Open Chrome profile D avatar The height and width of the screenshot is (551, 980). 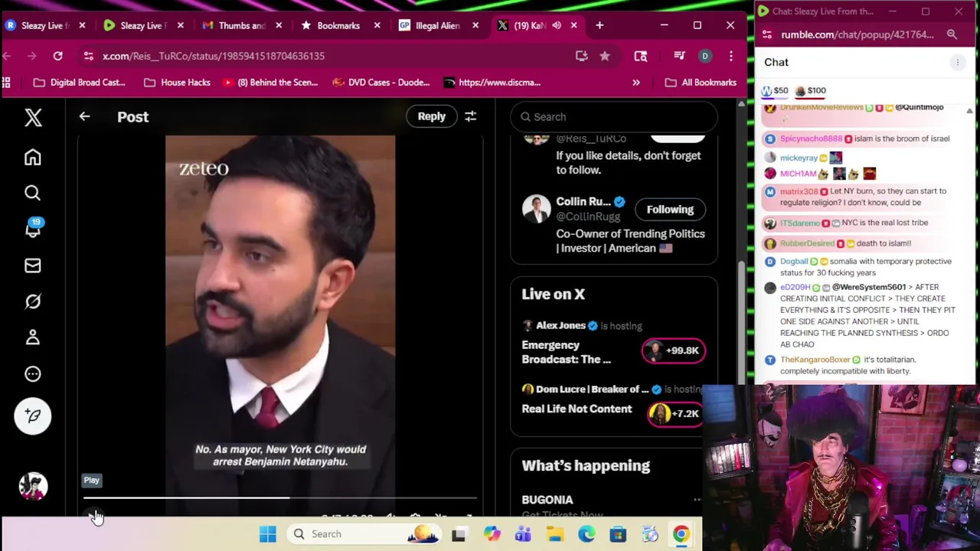[705, 56]
